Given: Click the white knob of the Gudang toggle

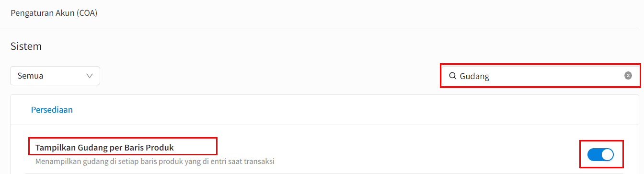Looking at the screenshot, I should click(x=607, y=154).
